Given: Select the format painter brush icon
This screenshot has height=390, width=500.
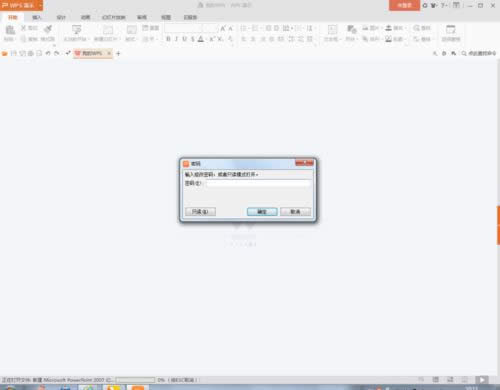Looking at the screenshot, I should coord(48,29).
